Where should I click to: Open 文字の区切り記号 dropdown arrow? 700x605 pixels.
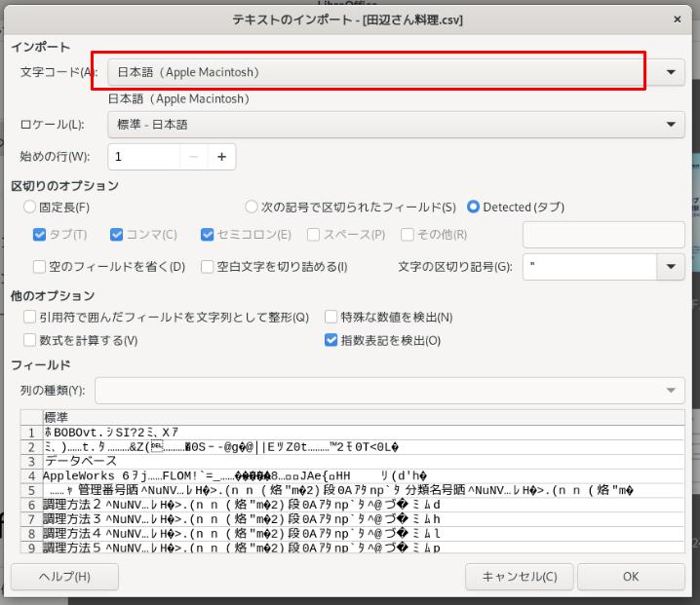(x=671, y=267)
